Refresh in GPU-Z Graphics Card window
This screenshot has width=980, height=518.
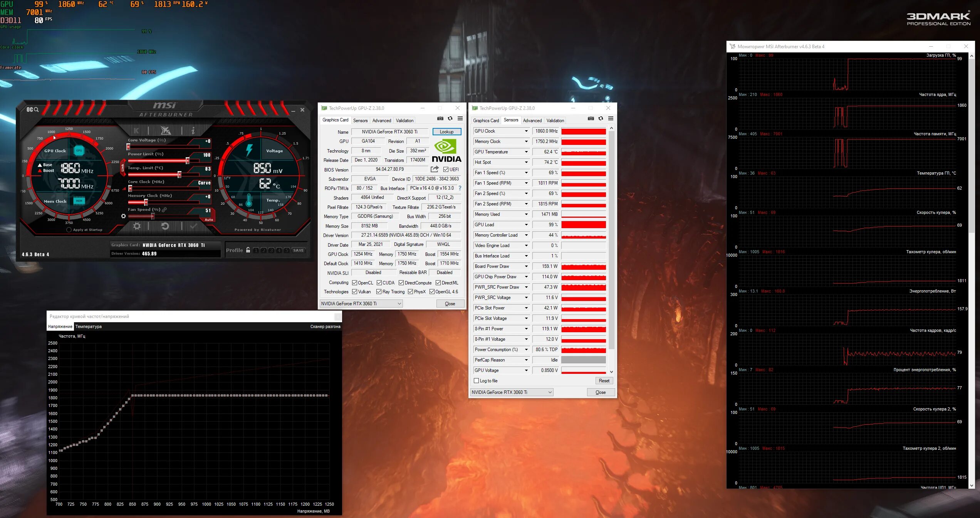tap(450, 119)
